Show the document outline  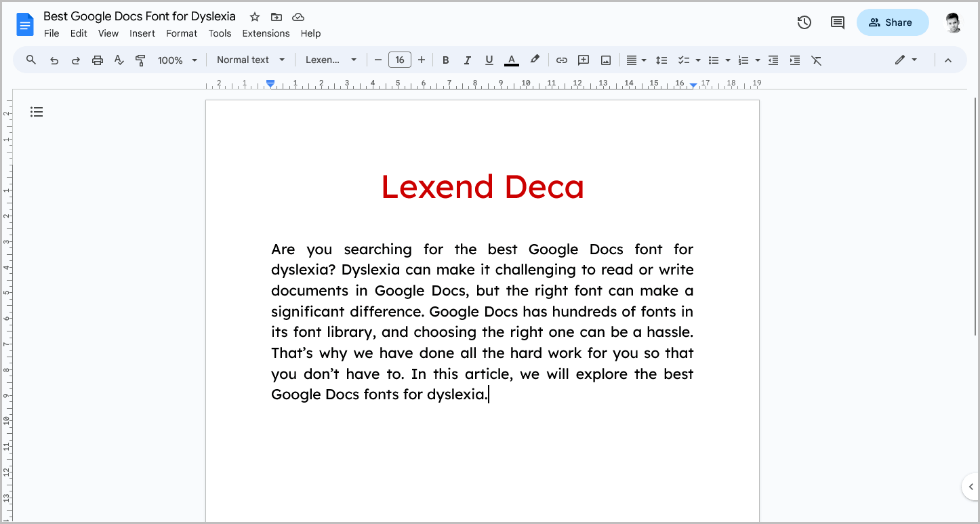37,112
